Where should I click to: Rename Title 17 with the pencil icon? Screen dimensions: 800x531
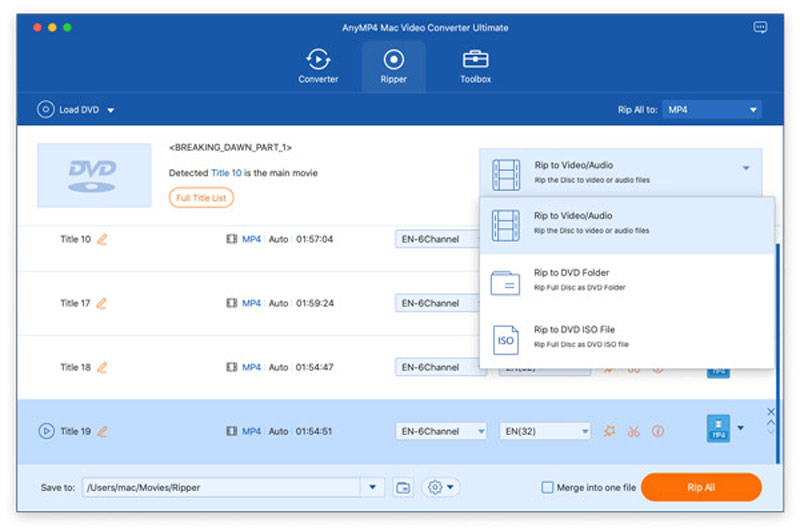102,304
